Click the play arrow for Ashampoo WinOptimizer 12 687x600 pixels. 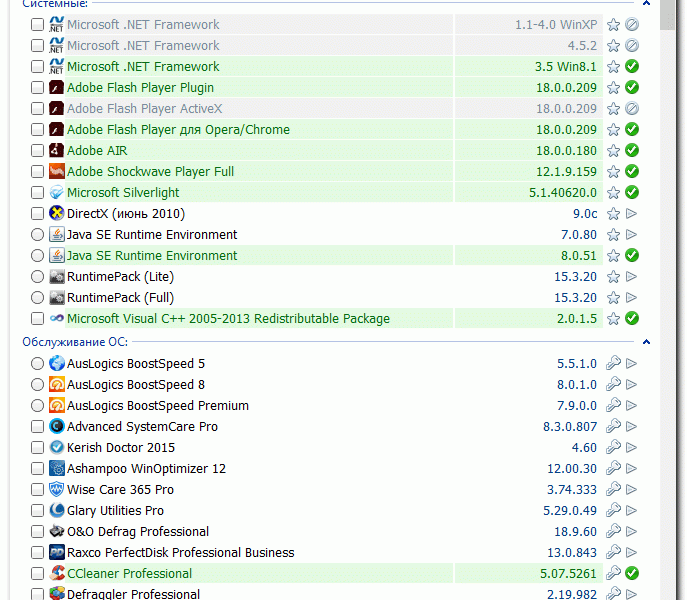pos(631,469)
